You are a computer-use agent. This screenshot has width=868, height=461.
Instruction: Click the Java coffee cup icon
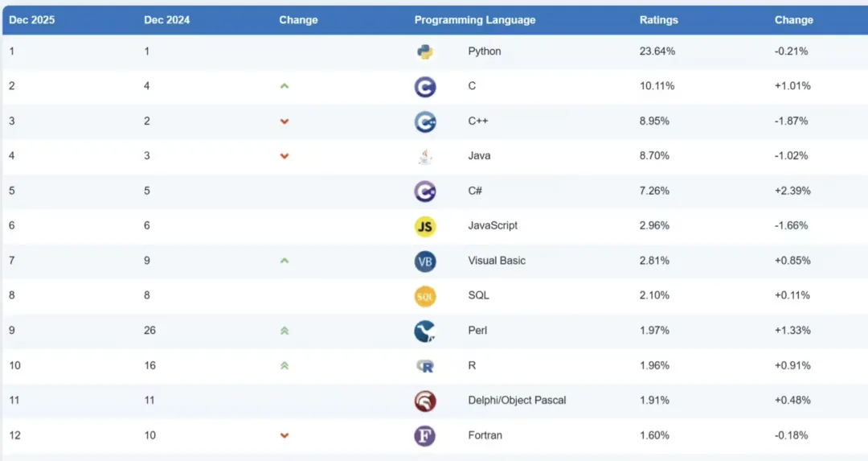click(x=425, y=156)
